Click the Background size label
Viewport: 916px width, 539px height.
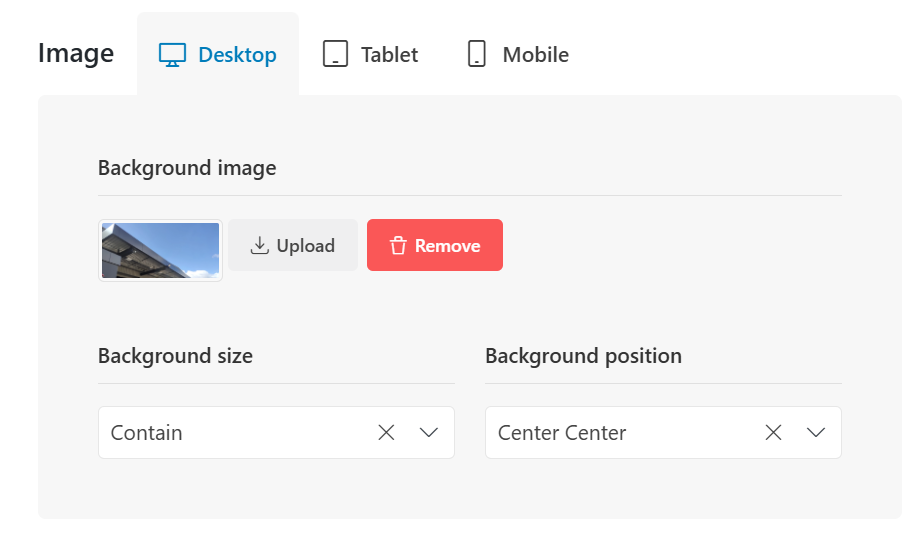coord(175,356)
